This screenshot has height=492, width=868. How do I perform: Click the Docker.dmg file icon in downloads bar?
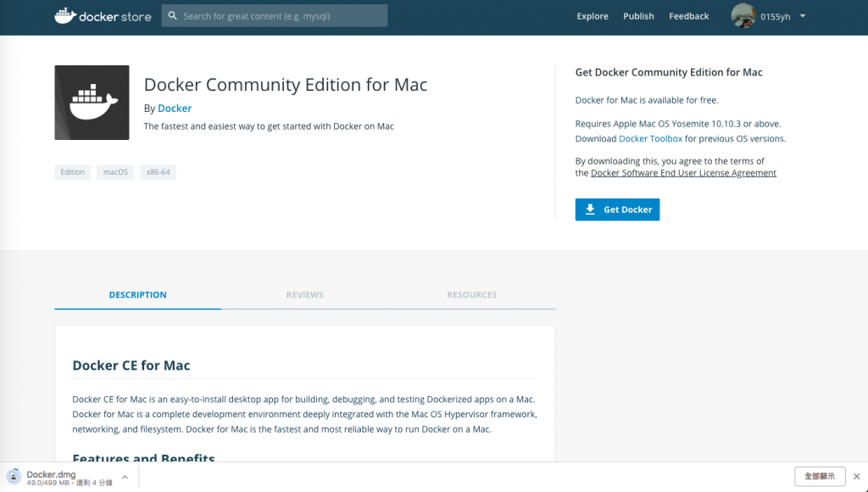tap(14, 477)
